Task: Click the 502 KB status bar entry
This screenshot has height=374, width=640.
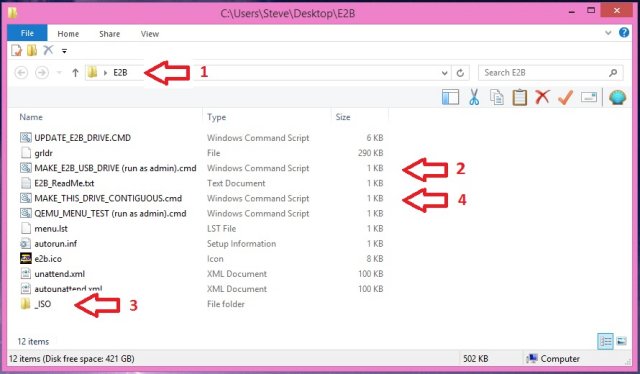Action: point(476,359)
